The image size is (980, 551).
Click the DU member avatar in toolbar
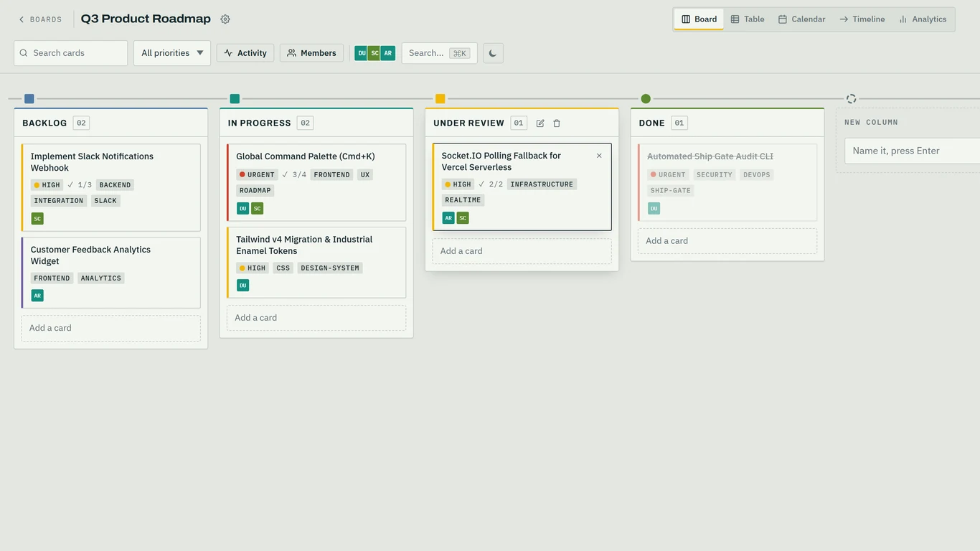tap(362, 53)
